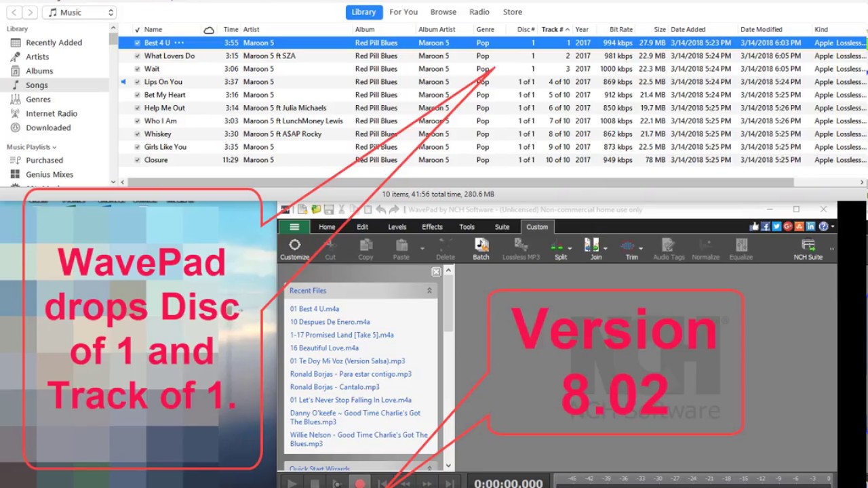
Task: Open the Music media type dropdown
Action: [x=79, y=12]
